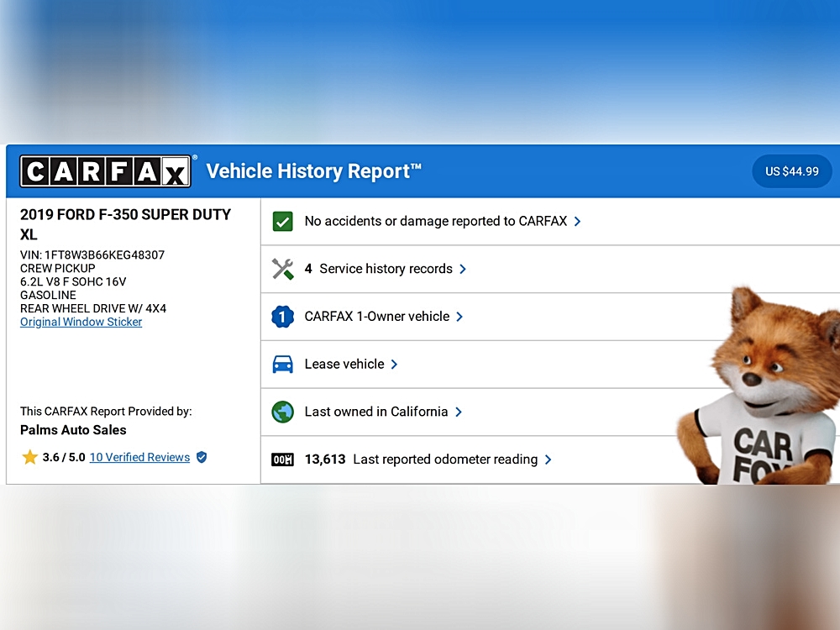Screen dimensions: 840x630
Task: Open No accidents or damage reported details
Action: [x=550, y=221]
